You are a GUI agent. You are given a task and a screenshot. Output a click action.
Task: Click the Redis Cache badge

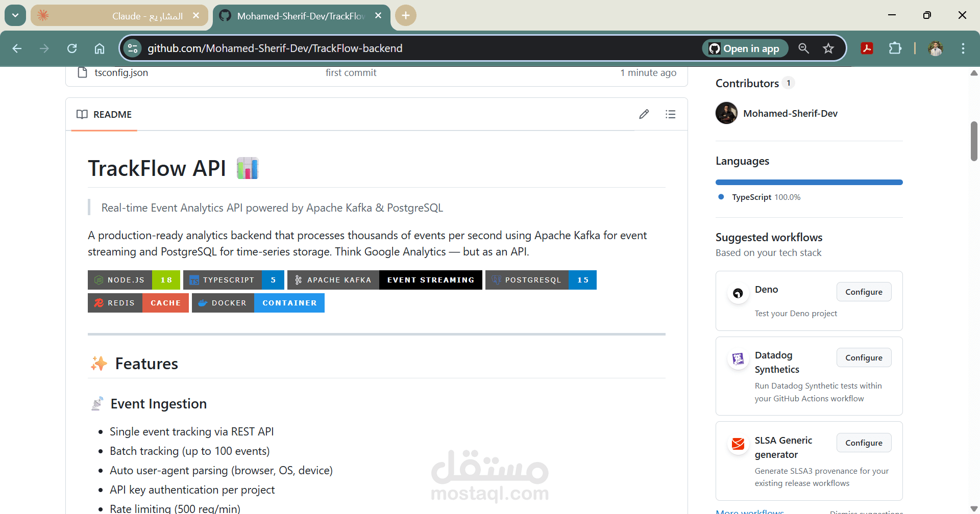(x=138, y=303)
